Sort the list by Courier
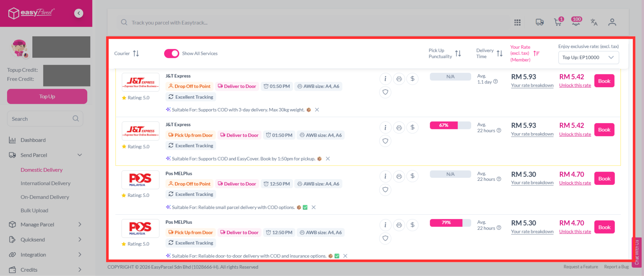The width and height of the screenshot is (644, 276). click(136, 54)
